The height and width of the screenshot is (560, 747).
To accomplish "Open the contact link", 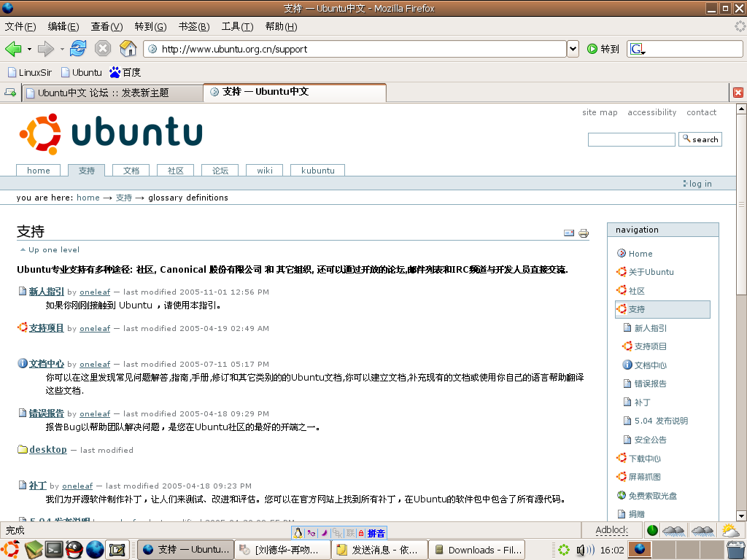I will 701,112.
